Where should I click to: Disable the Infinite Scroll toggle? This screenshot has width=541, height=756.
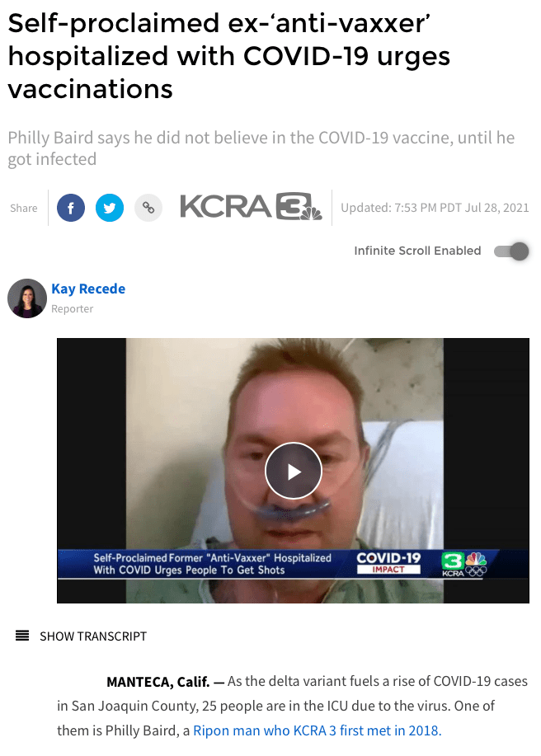(x=511, y=251)
